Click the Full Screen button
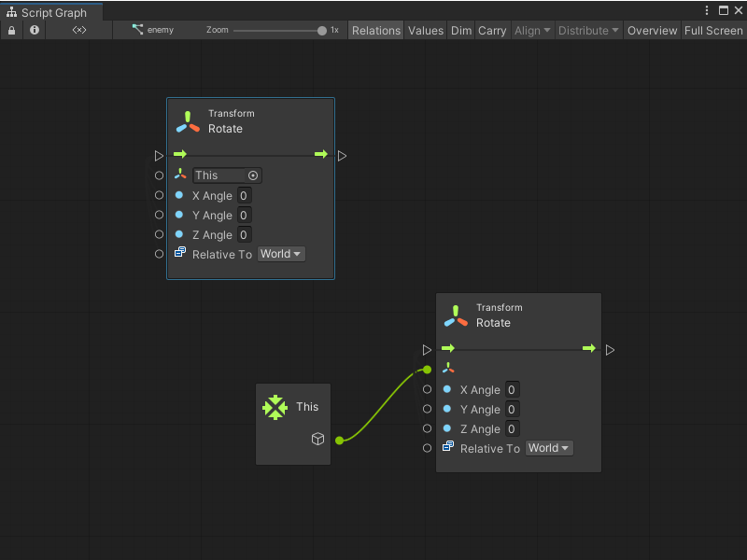This screenshot has height=560, width=747. point(713,30)
